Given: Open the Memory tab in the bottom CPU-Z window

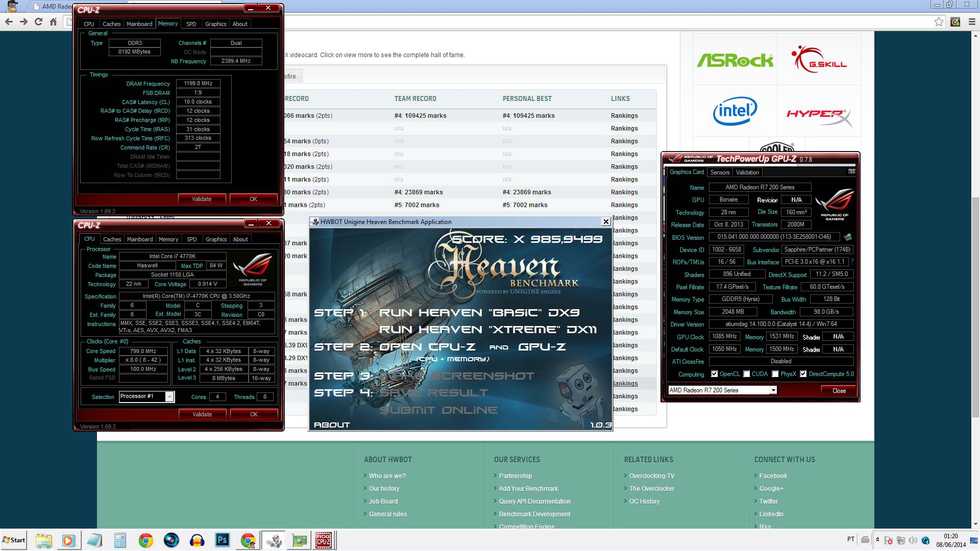Looking at the screenshot, I should pyautogui.click(x=168, y=239).
